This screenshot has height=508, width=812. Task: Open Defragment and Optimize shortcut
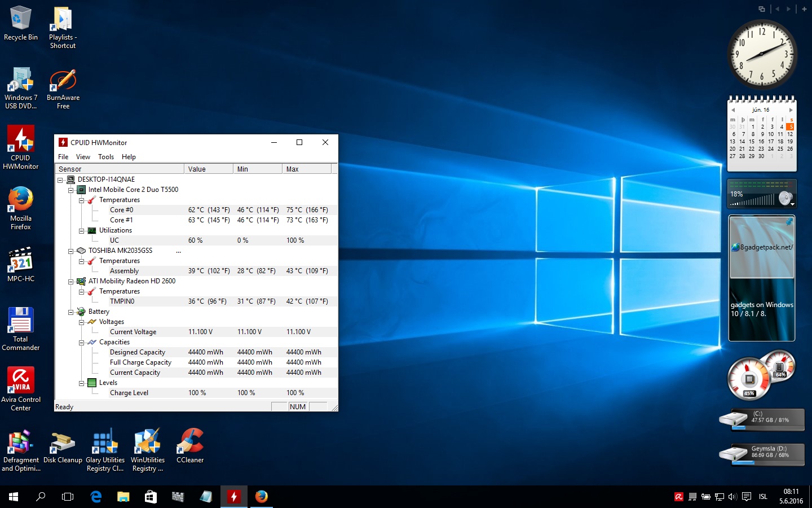(x=21, y=450)
